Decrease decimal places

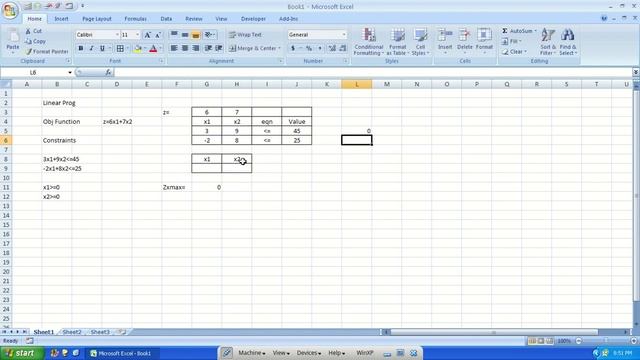click(x=343, y=48)
